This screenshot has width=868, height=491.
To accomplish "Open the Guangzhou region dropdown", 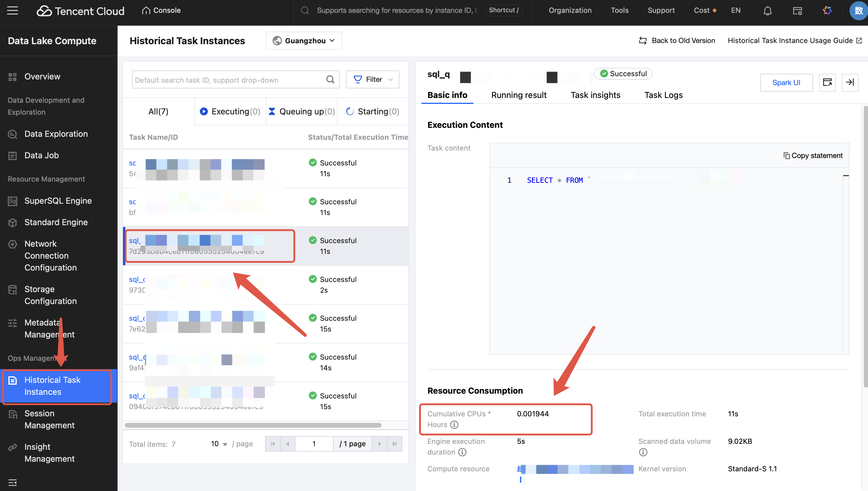I will (304, 41).
